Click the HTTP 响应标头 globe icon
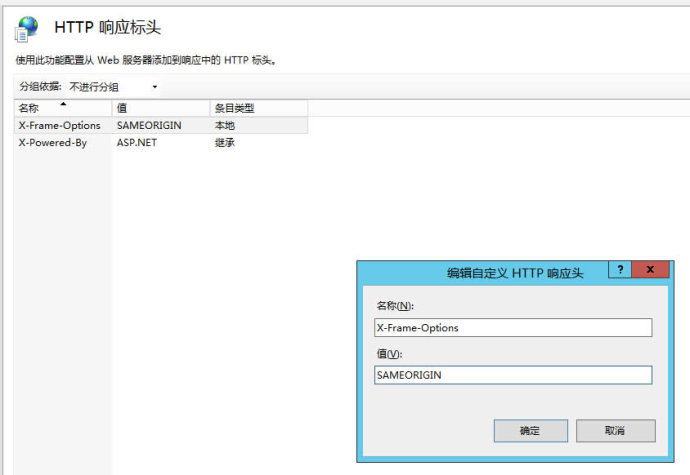 point(27,29)
